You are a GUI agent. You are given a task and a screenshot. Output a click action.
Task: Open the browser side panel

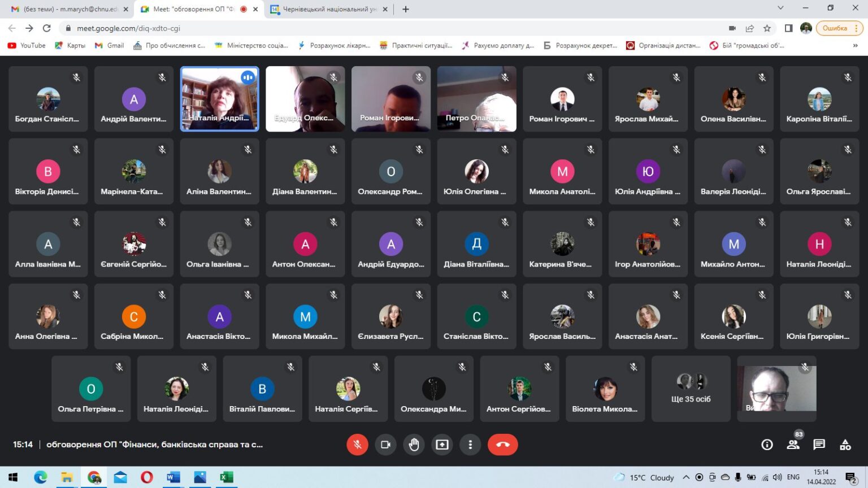(789, 28)
